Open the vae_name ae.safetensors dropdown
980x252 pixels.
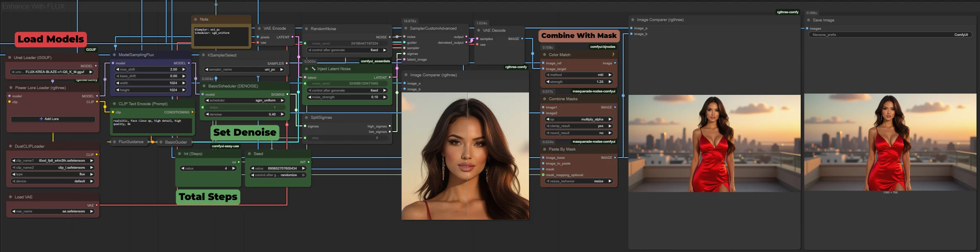[52, 212]
